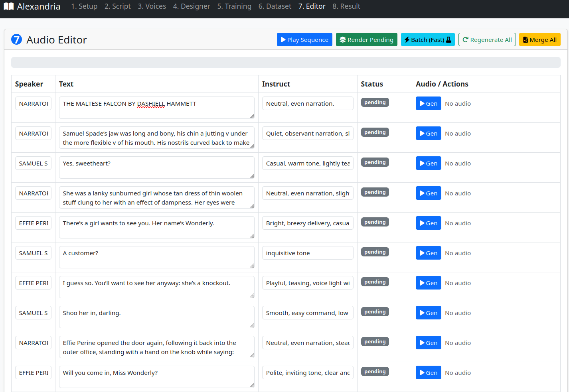The height and width of the screenshot is (392, 569).
Task: Click the text box containing "Yes, sweetheart?"
Action: 156,167
